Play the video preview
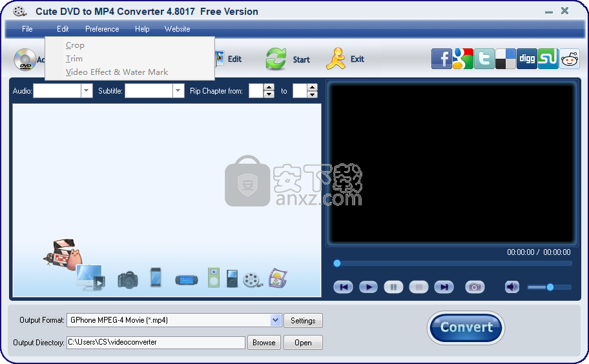This screenshot has width=589, height=364. [x=369, y=287]
